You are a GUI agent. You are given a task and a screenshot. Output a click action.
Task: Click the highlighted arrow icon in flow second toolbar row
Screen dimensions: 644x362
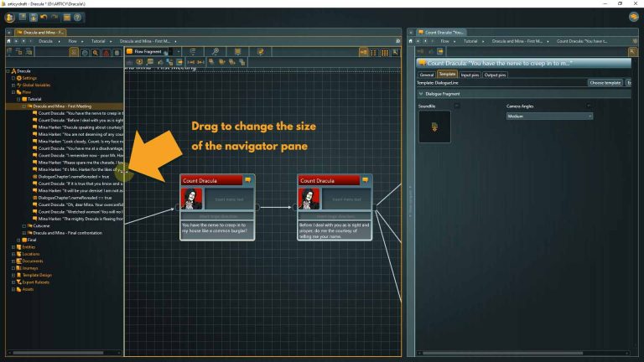click(179, 62)
